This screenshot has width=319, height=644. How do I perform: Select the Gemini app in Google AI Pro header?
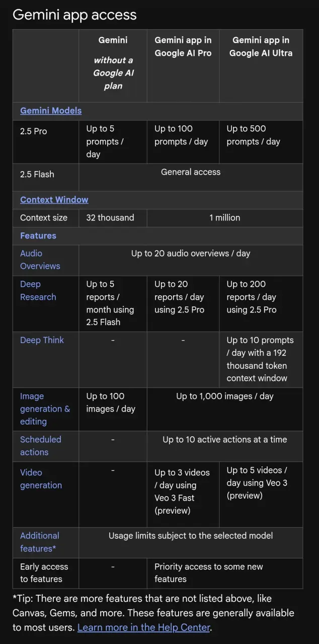click(183, 46)
